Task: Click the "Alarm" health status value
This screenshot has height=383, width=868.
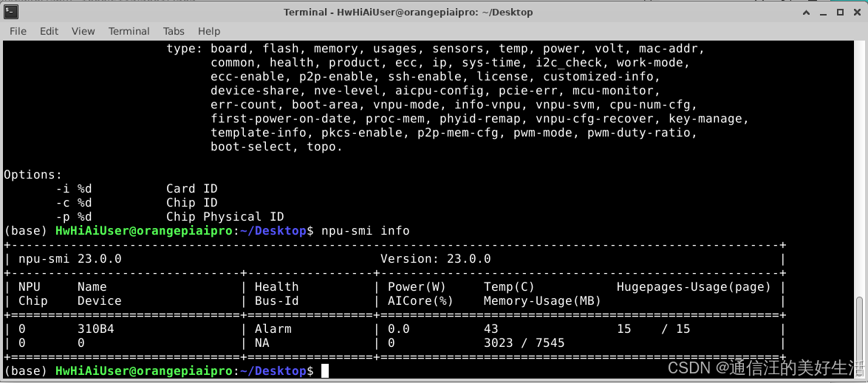Action: [x=273, y=329]
